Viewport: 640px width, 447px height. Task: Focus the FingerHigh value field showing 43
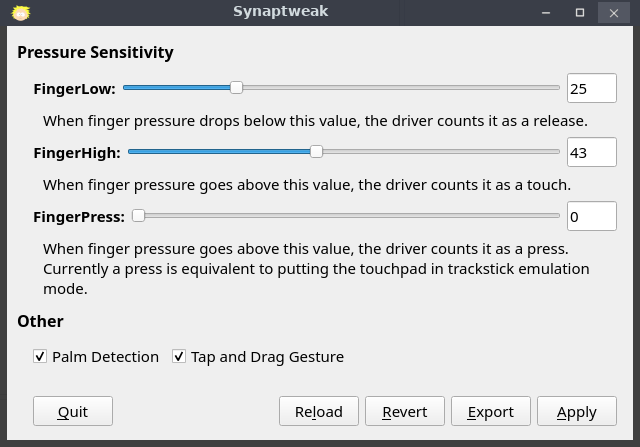pyautogui.click(x=590, y=152)
